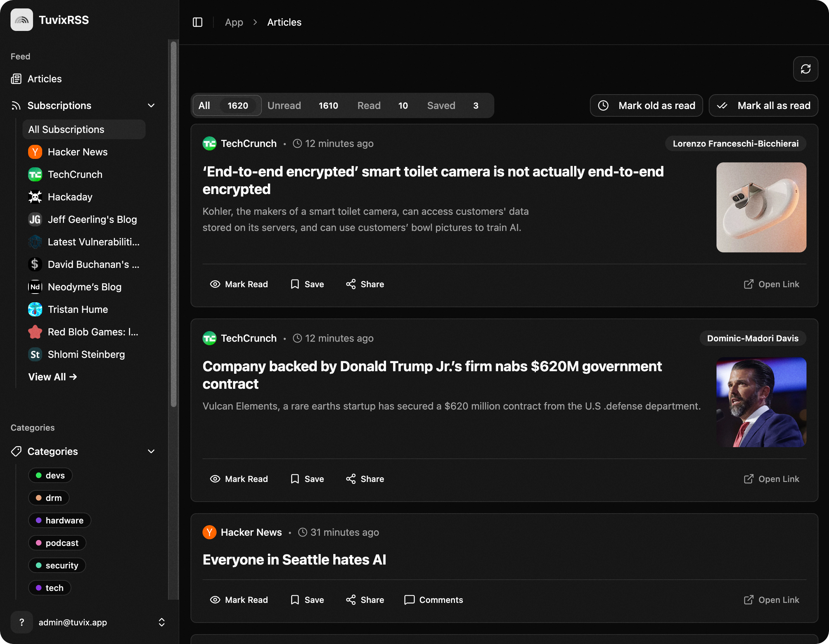Toggle the sidebar panel icon
Screen dimensions: 829x644
(x=197, y=22)
